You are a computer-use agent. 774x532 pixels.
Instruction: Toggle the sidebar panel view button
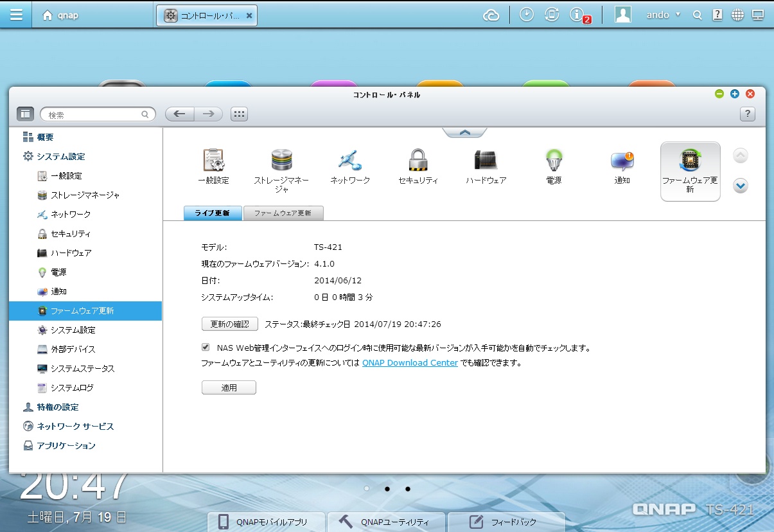(x=25, y=114)
